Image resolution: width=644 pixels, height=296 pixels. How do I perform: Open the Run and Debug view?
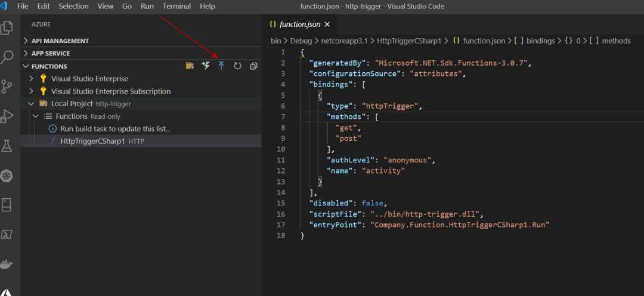click(6, 116)
